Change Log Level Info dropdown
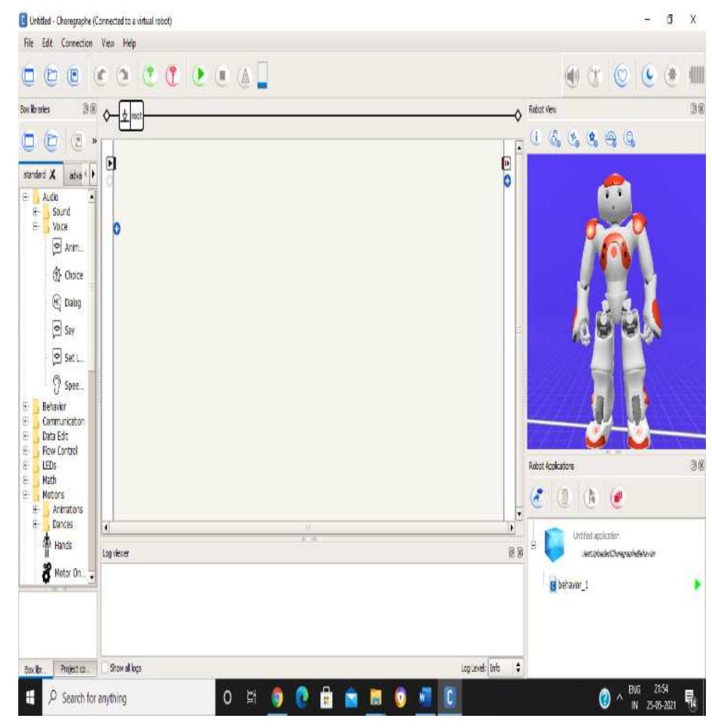 click(x=506, y=668)
